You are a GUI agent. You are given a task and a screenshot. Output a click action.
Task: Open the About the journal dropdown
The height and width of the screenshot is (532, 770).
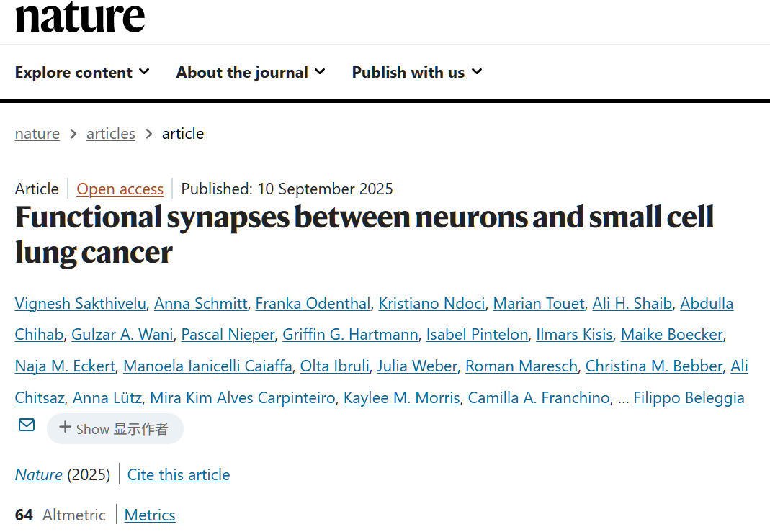pos(251,72)
